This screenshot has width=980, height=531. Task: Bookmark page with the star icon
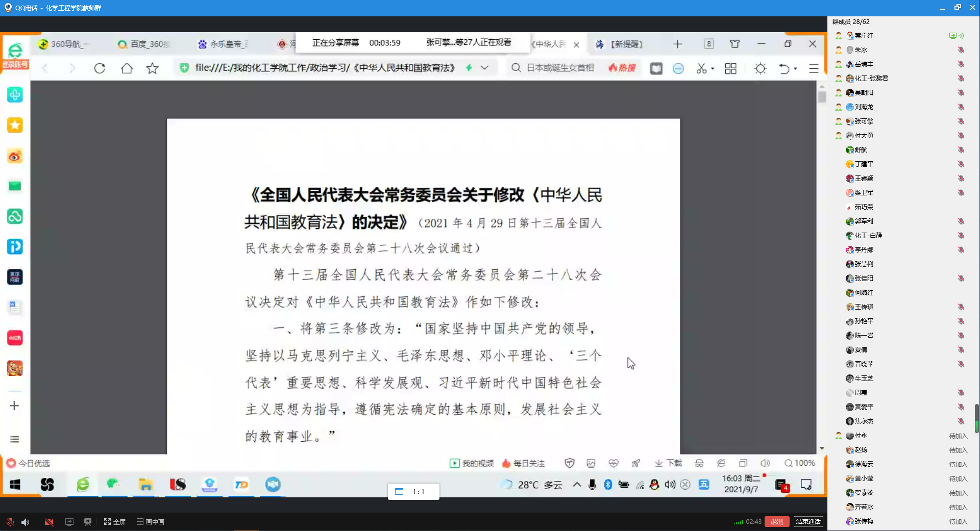point(152,68)
